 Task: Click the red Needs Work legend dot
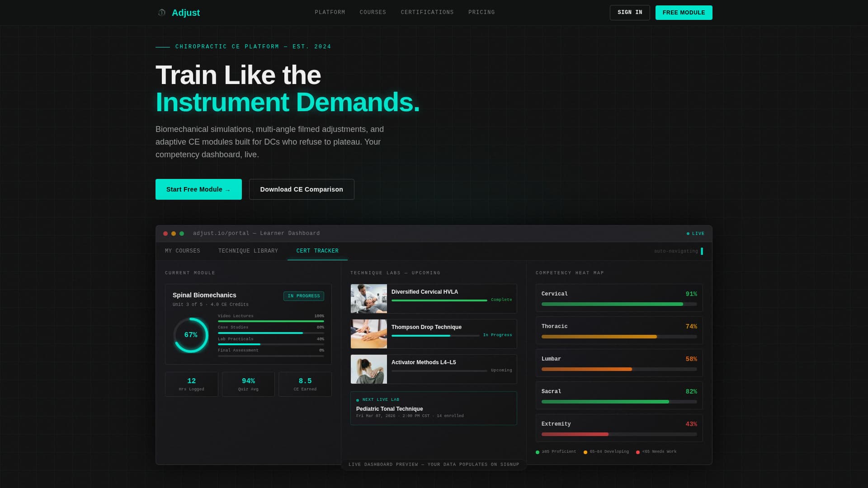point(638,452)
